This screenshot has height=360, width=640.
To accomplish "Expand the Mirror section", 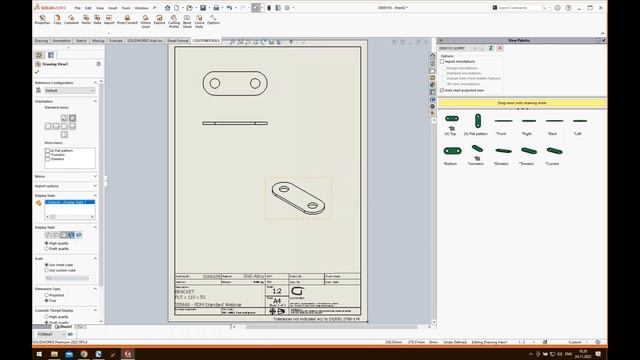I will pos(95,176).
